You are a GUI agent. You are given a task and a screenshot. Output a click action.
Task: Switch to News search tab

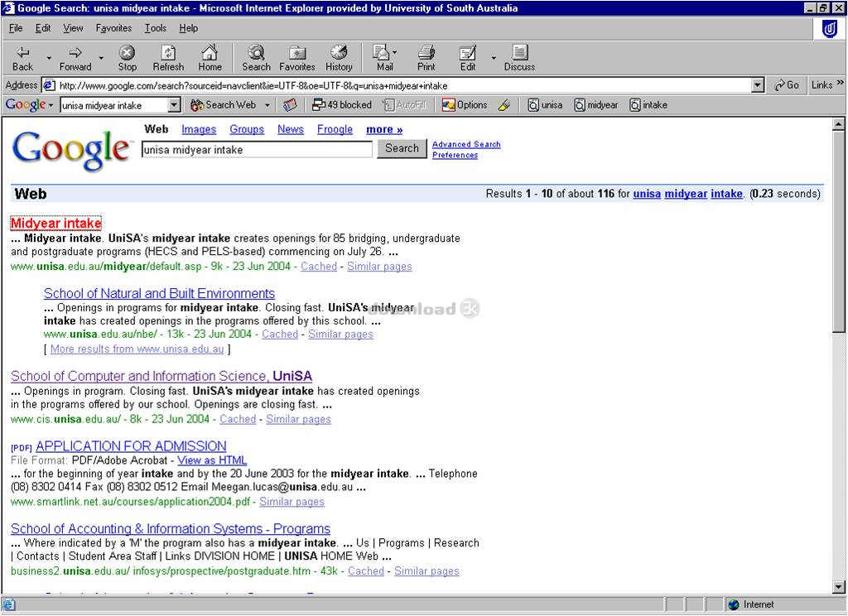click(x=291, y=129)
